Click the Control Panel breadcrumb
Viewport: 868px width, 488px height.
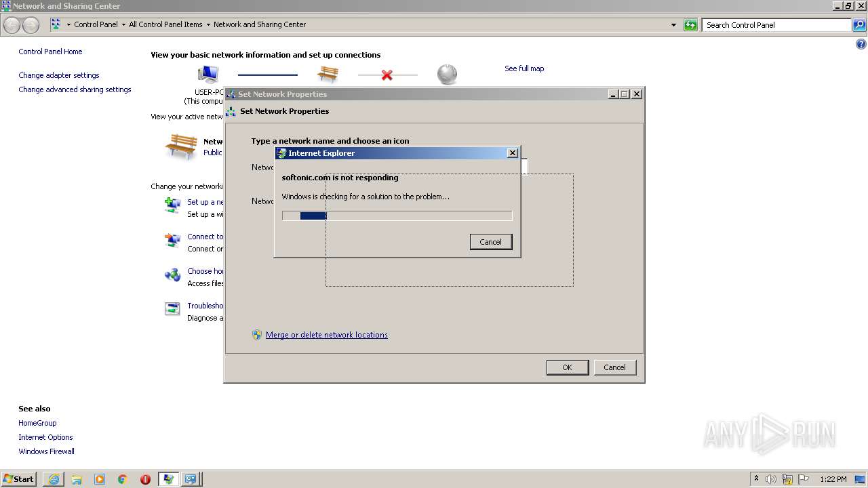96,24
